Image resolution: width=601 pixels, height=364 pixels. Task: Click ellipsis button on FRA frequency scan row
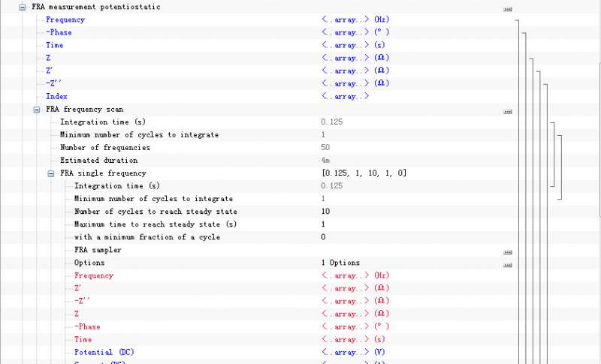pyautogui.click(x=508, y=111)
